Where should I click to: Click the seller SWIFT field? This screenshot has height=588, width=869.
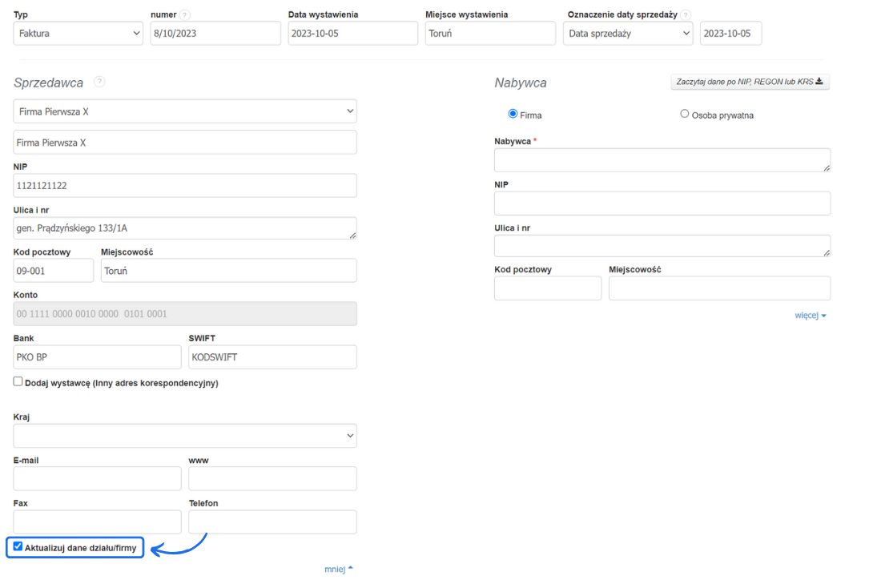tap(272, 357)
